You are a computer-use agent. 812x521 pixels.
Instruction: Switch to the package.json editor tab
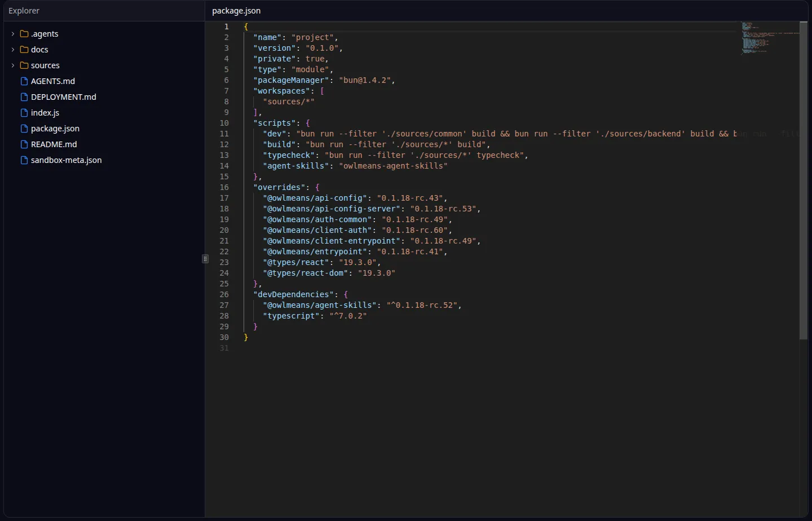(236, 11)
